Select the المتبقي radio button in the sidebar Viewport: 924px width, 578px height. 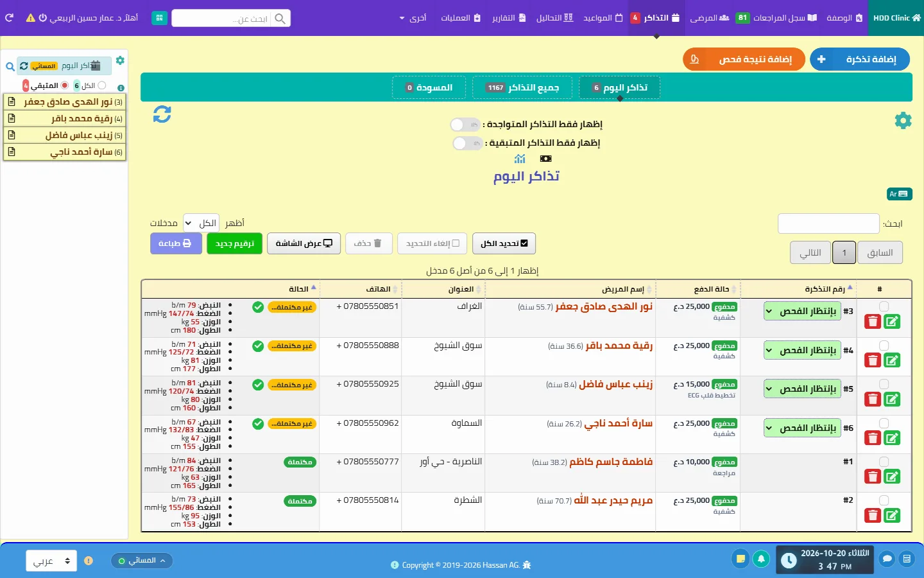[64, 85]
